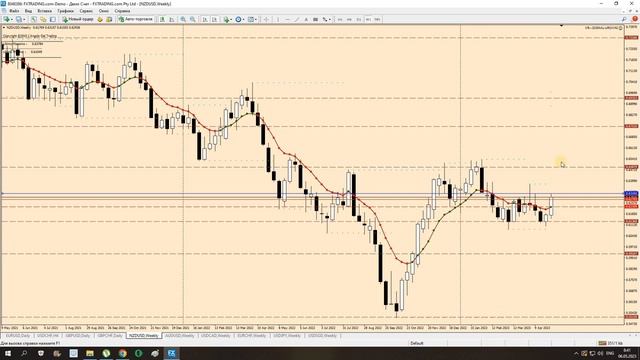Switch to the USDCHF,H4 chart tab
Viewport: 640px width, 360px height.
coord(48,336)
